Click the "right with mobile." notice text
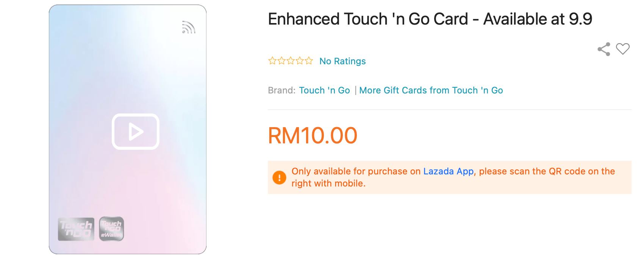 click(x=328, y=183)
